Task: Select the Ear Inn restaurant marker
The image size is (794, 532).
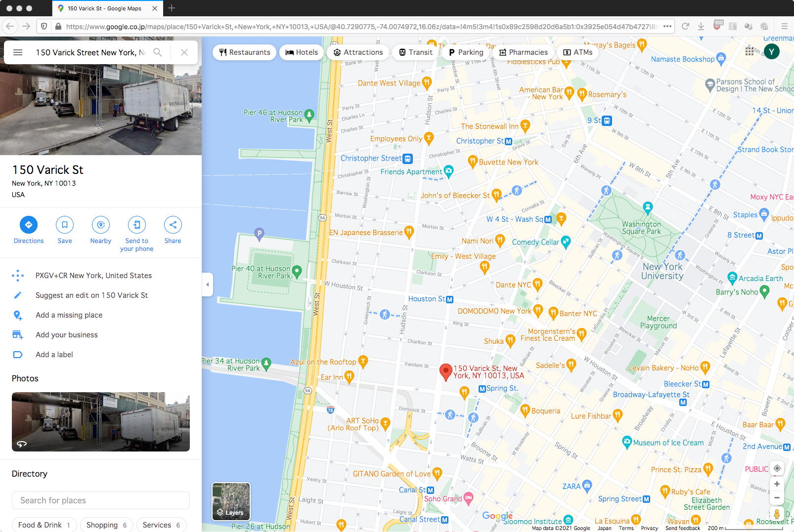Action: click(x=350, y=377)
